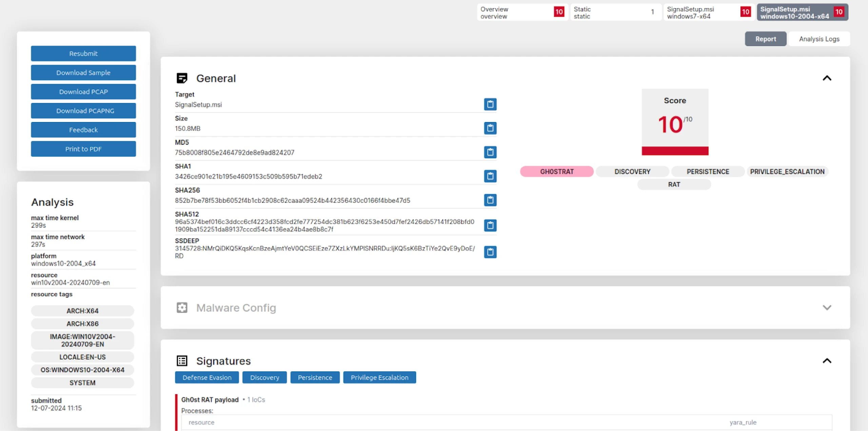Screen dimensions: 868x431
Task: Click the copy icon next to SHA1 hash
Action: (490, 176)
